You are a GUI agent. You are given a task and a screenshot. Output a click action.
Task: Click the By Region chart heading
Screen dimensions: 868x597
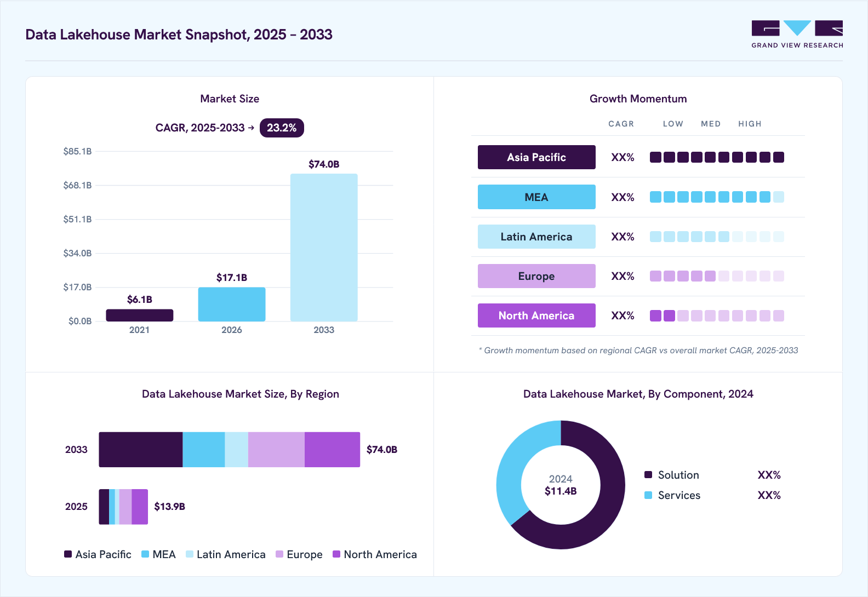click(x=241, y=394)
